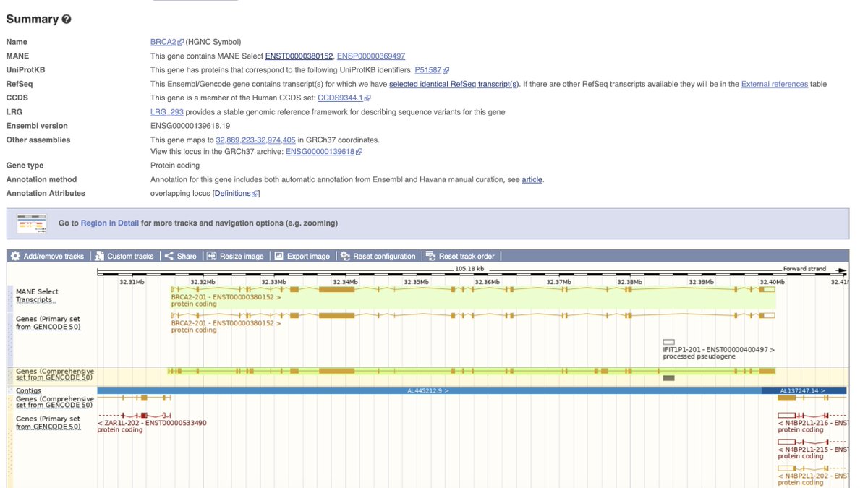Open UniProtKB identifier P51587
The image size is (868, 488).
(428, 70)
